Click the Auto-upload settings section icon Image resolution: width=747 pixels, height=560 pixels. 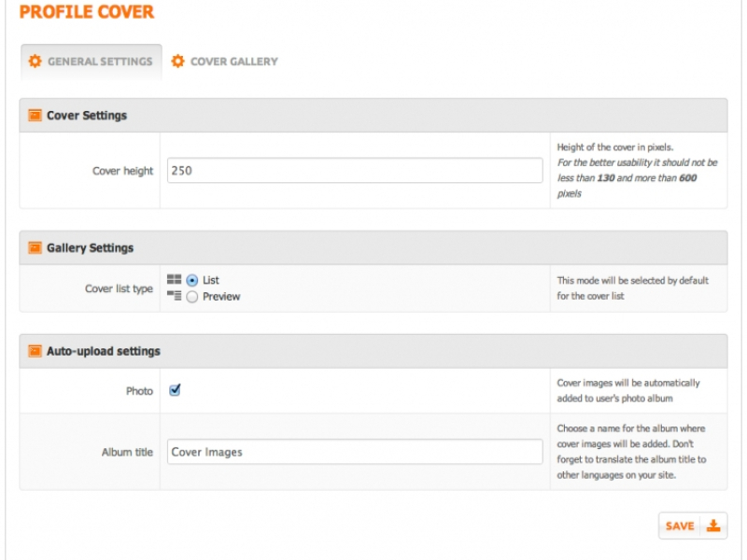(35, 352)
